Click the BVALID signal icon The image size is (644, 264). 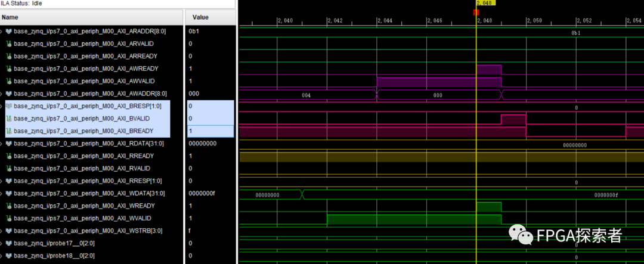(9, 119)
